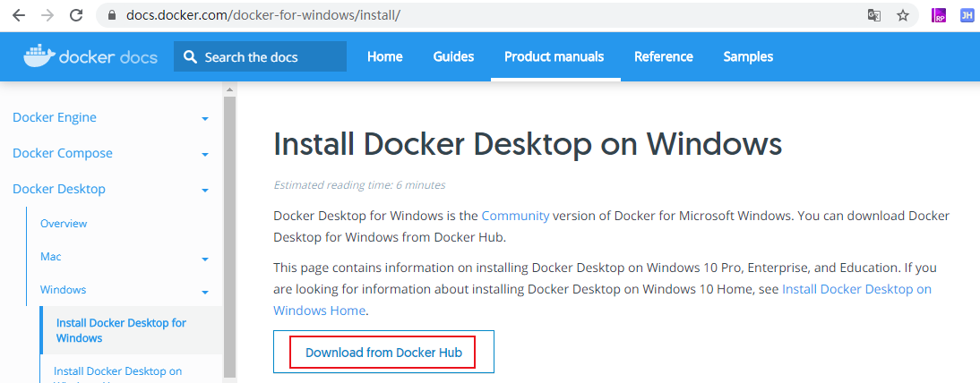Select the Product manuals tab
The width and height of the screenshot is (980, 383).
554,57
